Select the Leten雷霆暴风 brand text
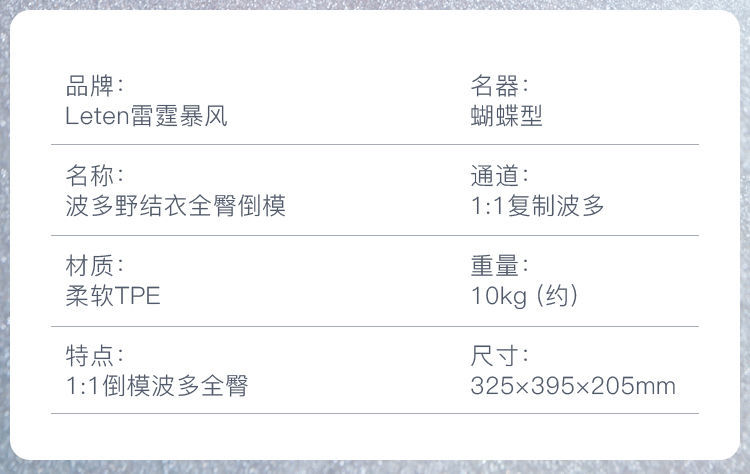Screen dimensions: 750x474 pos(146,116)
